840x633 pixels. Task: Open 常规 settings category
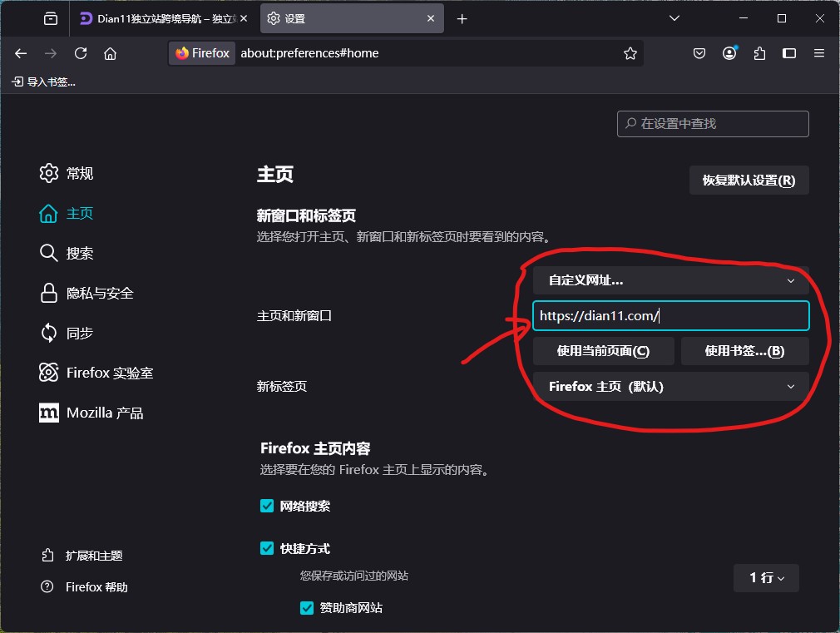click(67, 173)
